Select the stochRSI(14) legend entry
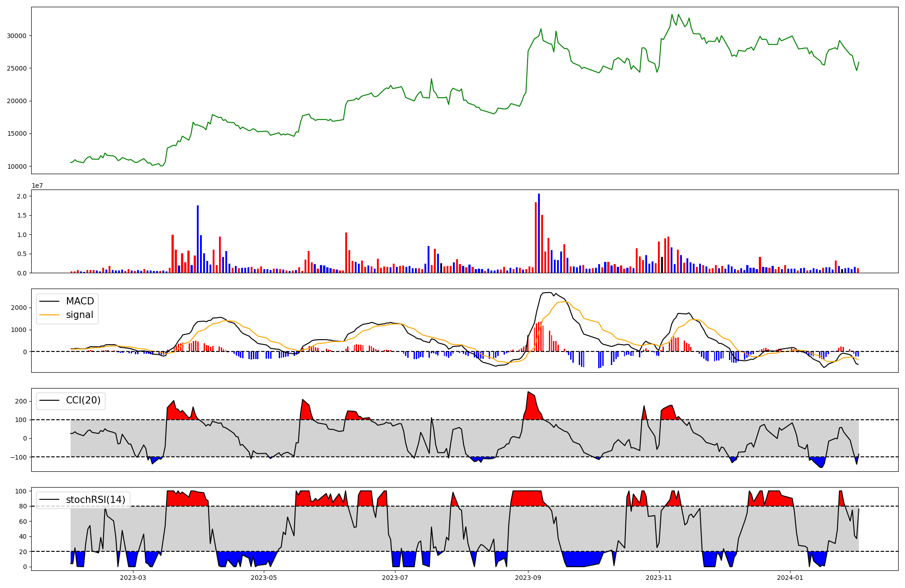Image resolution: width=905 pixels, height=588 pixels. point(95,499)
